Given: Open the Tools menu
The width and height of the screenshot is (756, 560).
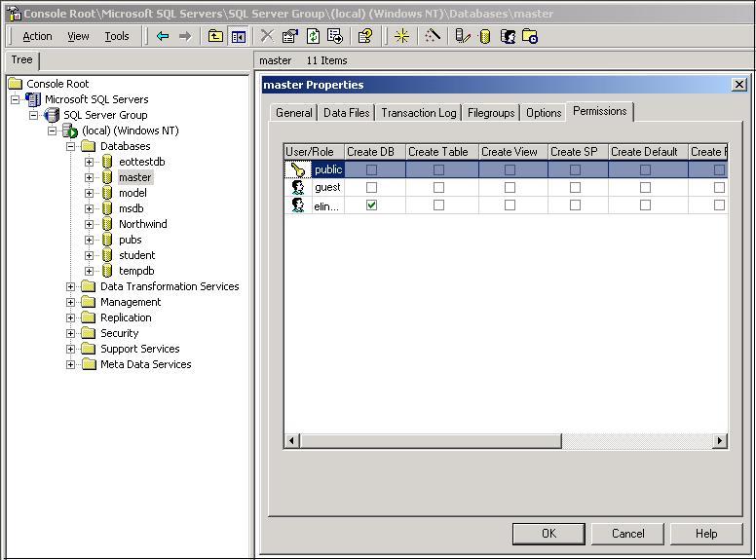Looking at the screenshot, I should pos(117,36).
